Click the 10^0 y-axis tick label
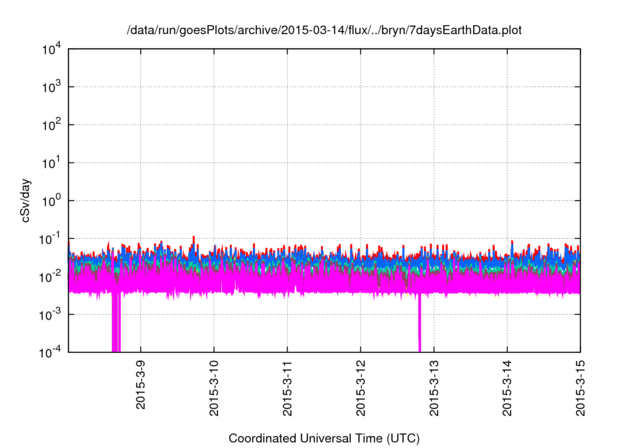 [x=51, y=201]
